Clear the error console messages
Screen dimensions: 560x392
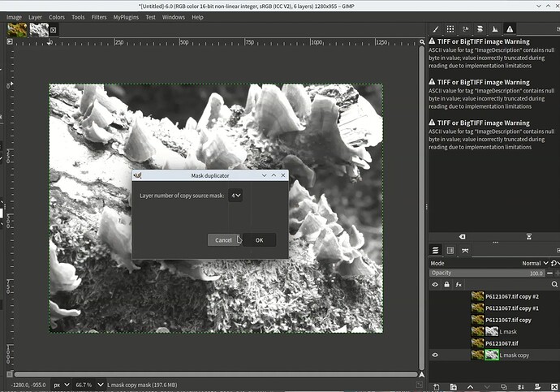click(x=462, y=237)
